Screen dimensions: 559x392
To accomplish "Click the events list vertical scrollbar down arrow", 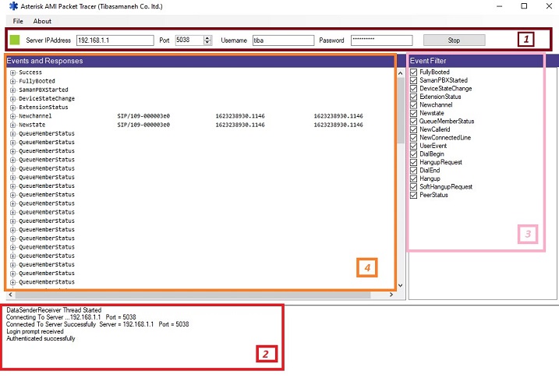I will [401, 285].
